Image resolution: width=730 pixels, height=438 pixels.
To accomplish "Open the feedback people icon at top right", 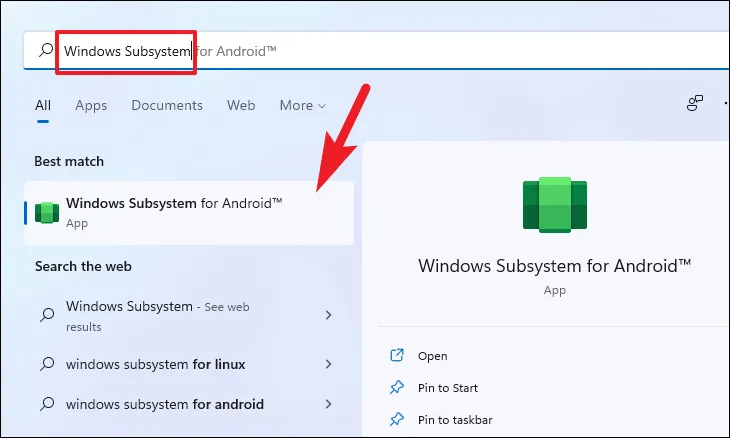I will pyautogui.click(x=695, y=103).
